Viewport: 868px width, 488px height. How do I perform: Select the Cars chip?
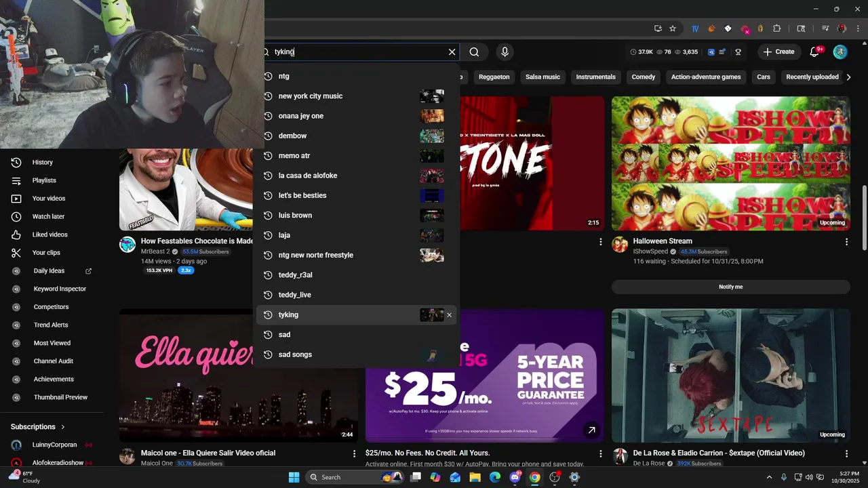[x=764, y=77]
